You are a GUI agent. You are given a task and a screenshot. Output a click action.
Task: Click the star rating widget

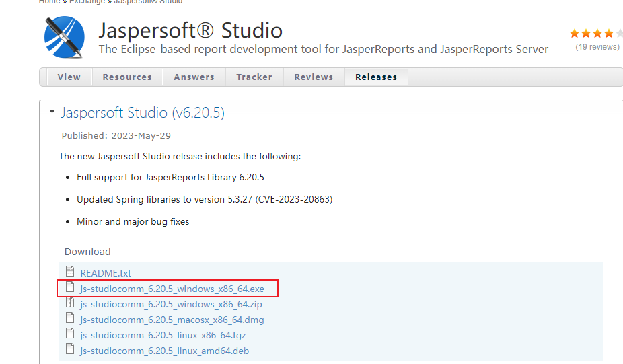[595, 34]
